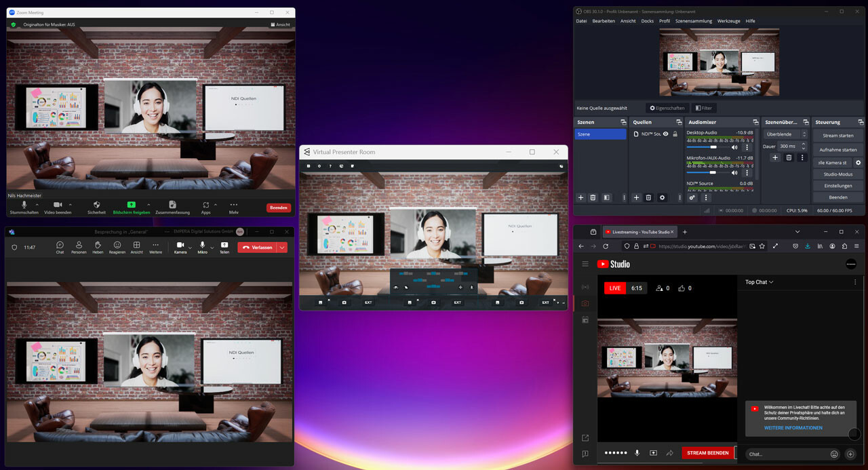Mute Desktop-Audio speaker in Audiomixer
This screenshot has width=868, height=470.
pos(734,147)
